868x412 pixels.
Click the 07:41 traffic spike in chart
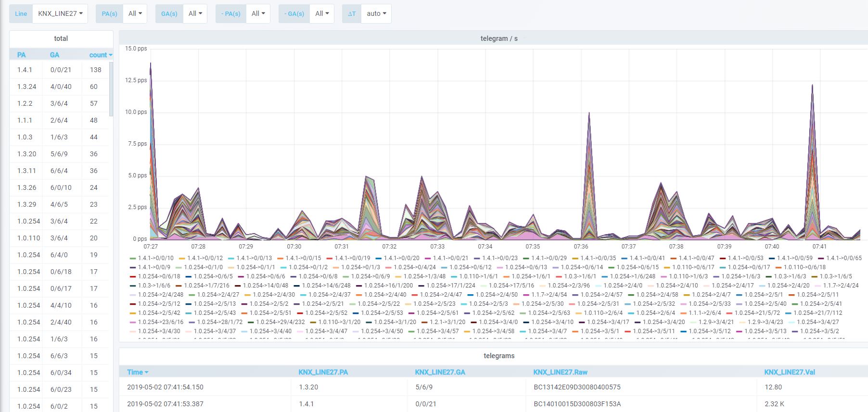click(x=812, y=162)
